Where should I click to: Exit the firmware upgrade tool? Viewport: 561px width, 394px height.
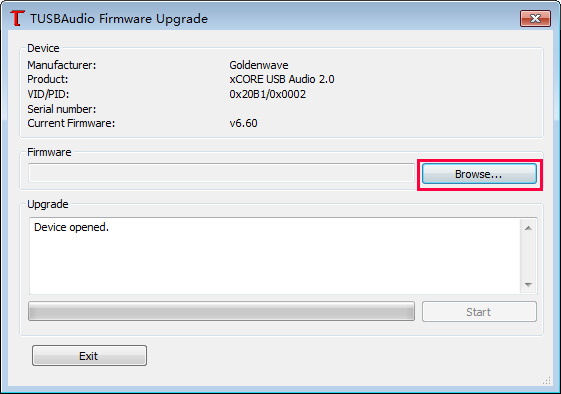(89, 356)
